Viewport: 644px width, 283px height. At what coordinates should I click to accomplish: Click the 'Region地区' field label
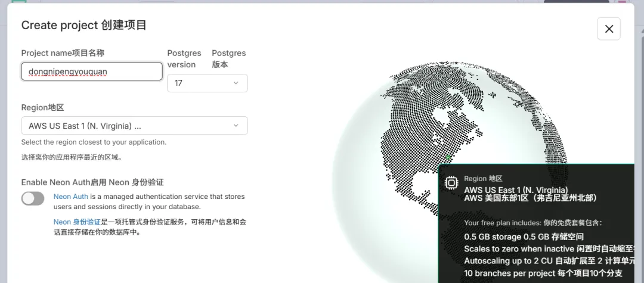43,107
